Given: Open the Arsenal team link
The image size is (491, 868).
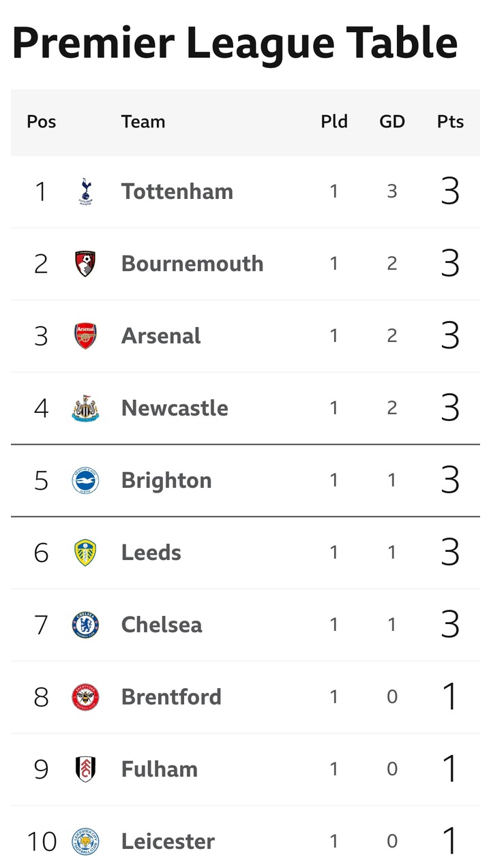Looking at the screenshot, I should (x=161, y=336).
